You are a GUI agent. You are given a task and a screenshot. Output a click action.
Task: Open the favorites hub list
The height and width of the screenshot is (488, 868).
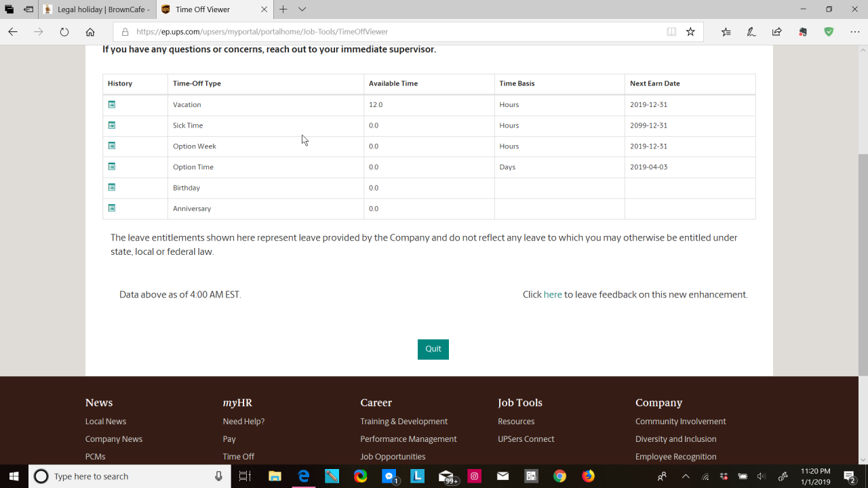coord(726,32)
